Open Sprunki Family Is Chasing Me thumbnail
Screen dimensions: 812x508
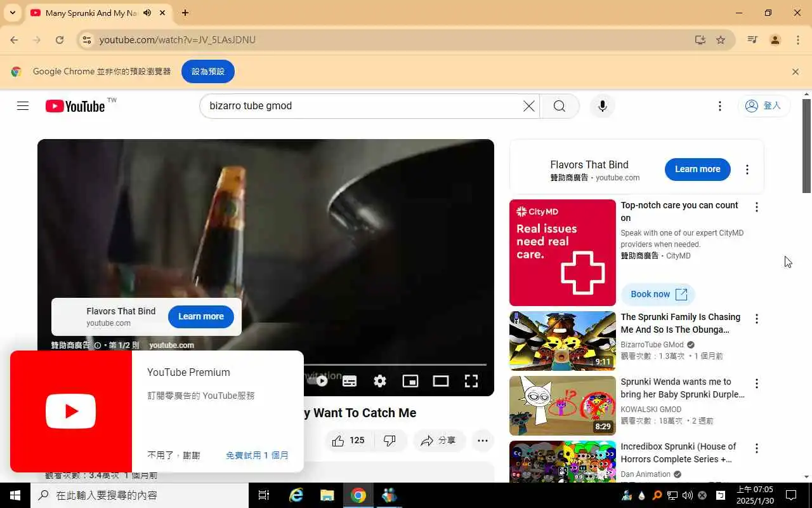pos(563,341)
